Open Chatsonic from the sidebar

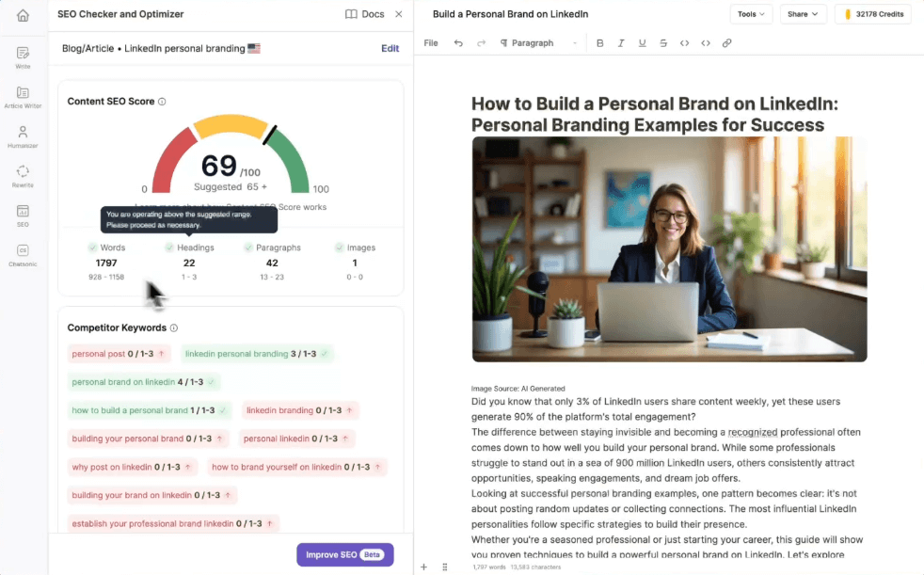pos(23,255)
